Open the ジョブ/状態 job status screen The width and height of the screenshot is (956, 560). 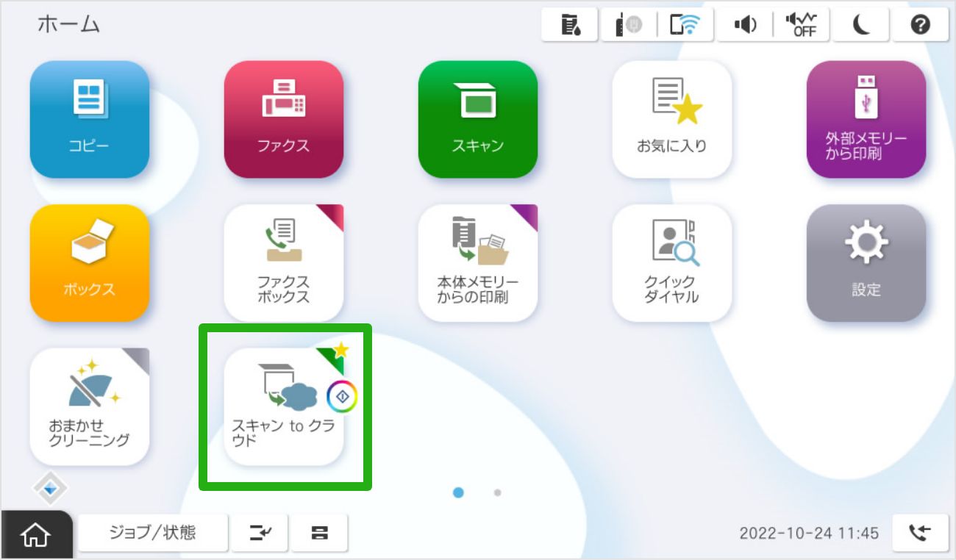point(154,533)
